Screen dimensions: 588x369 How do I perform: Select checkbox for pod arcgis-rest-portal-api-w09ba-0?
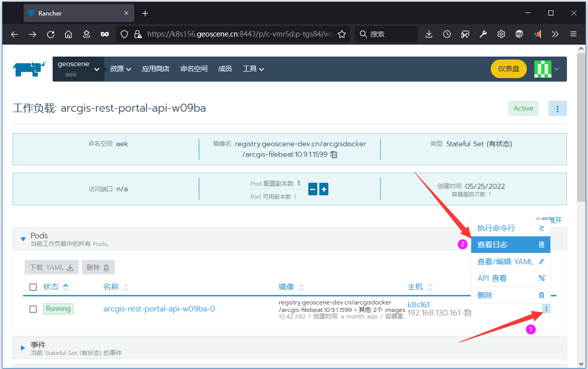tap(33, 309)
